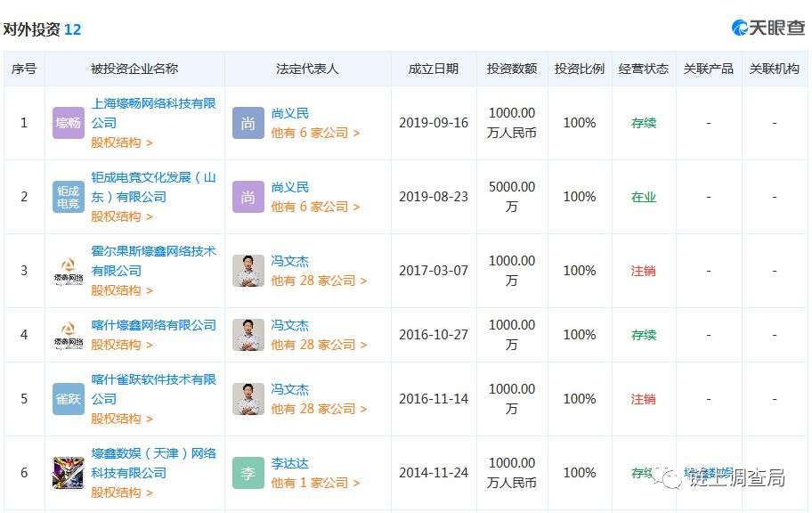812x513 pixels.
Task: Open 霍尔果斯璟鑫网络技术有限公司 link
Action: coord(153,261)
